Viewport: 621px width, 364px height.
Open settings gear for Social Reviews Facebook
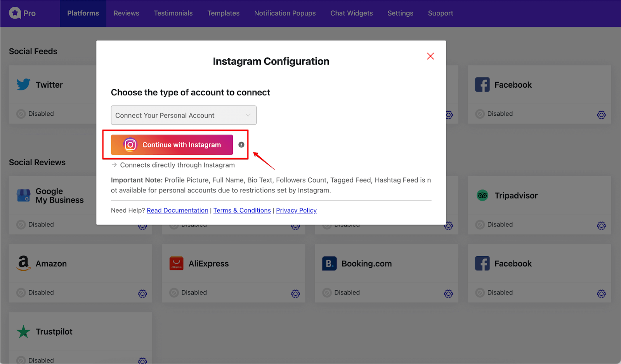coord(601,294)
